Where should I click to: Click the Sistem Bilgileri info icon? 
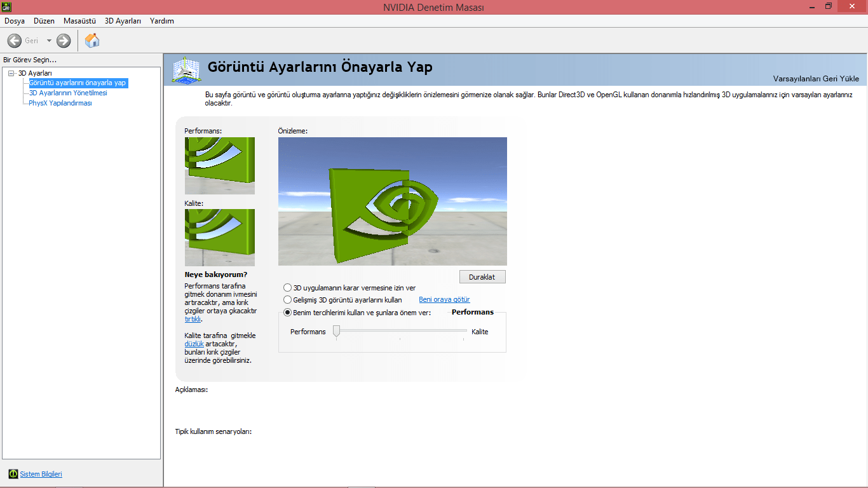pyautogui.click(x=14, y=473)
